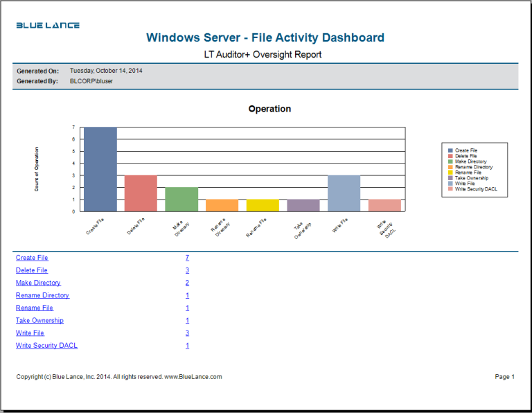Viewport: 532px width, 413px height.
Task: Select the green Make Directory bar
Action: [x=181, y=199]
